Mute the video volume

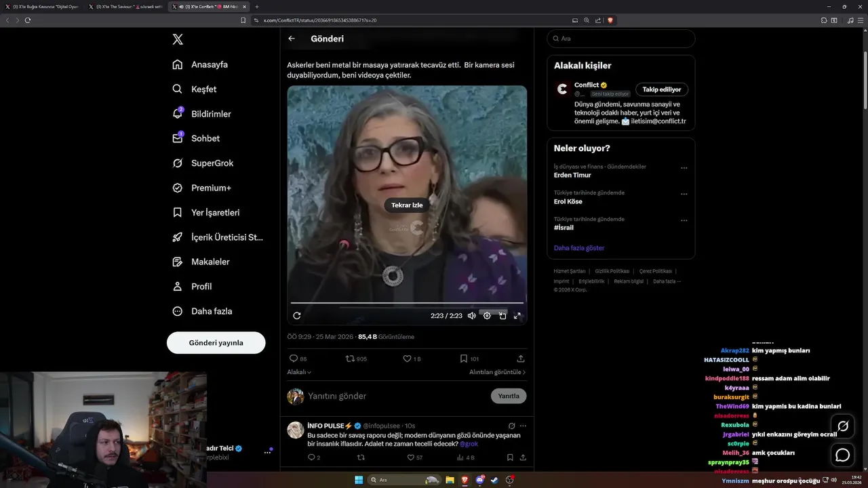471,316
